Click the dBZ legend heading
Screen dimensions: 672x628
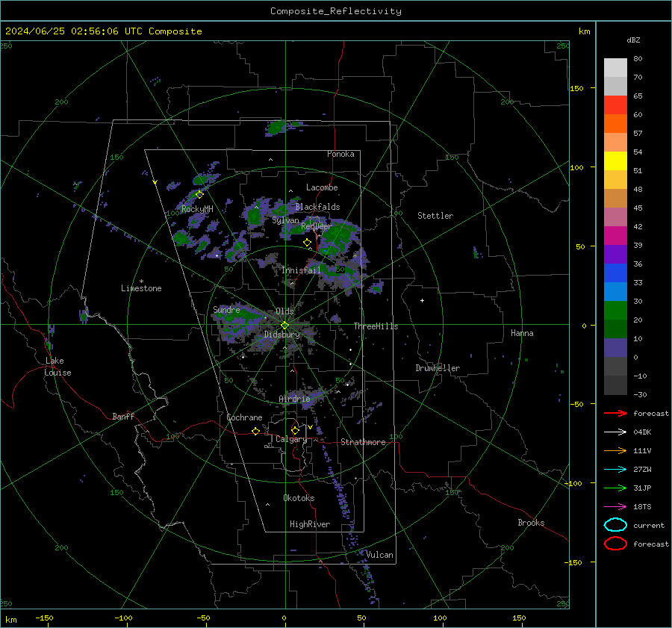pyautogui.click(x=633, y=40)
